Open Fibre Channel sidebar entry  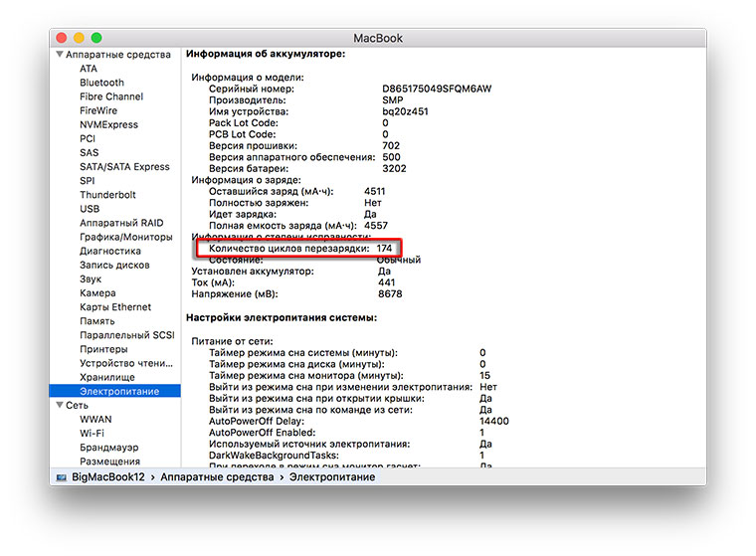tap(111, 96)
